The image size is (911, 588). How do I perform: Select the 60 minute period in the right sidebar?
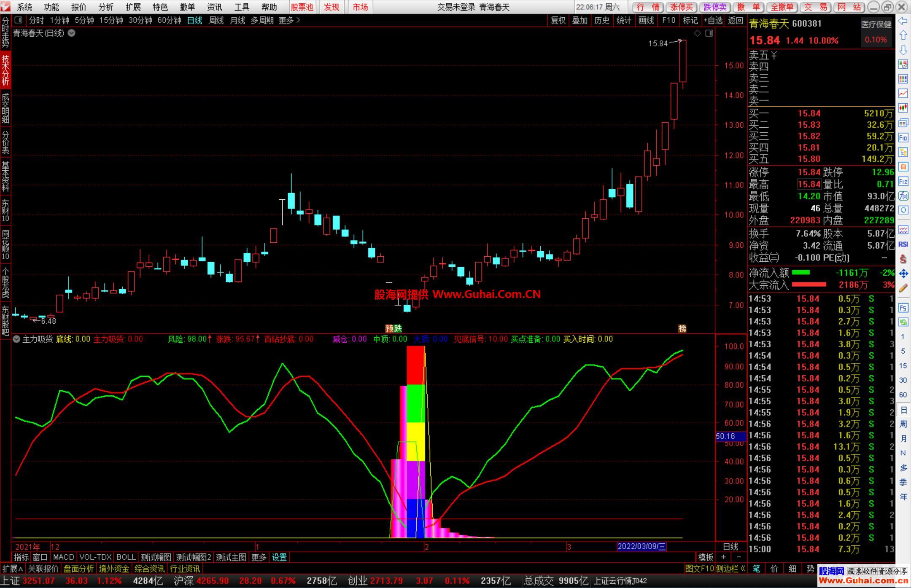[903, 395]
